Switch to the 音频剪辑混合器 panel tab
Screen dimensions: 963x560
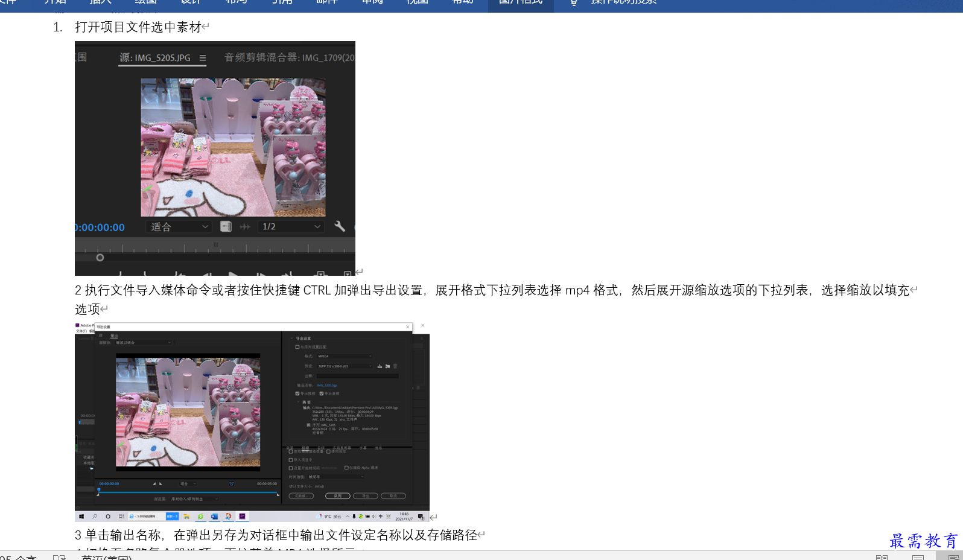[x=290, y=58]
